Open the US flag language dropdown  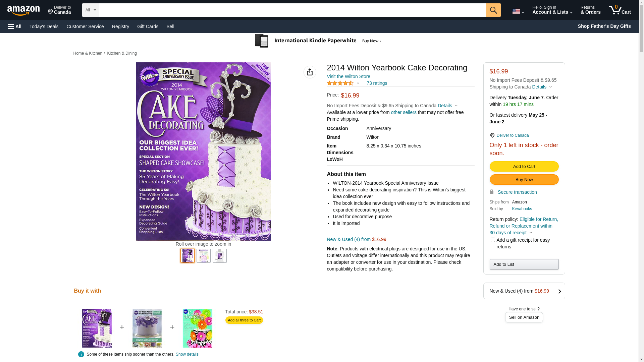tap(518, 11)
